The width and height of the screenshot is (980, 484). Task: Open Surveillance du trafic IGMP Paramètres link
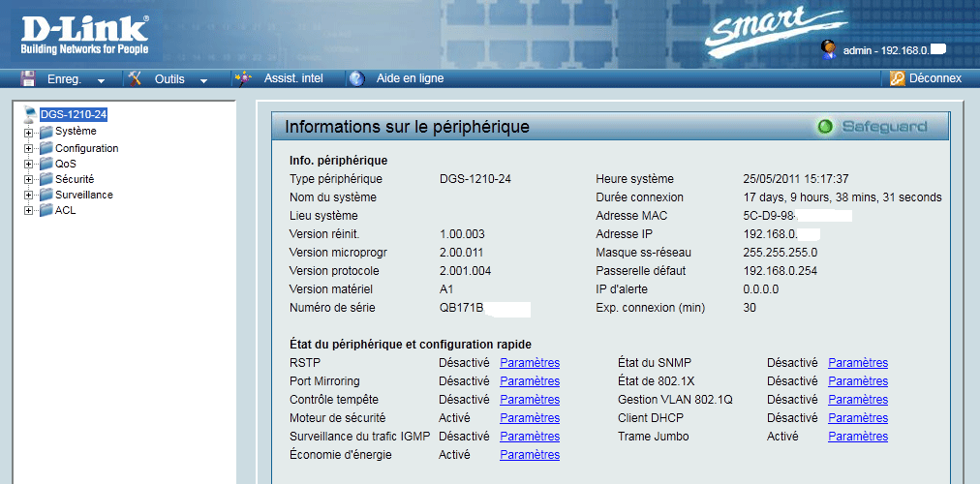tap(530, 437)
